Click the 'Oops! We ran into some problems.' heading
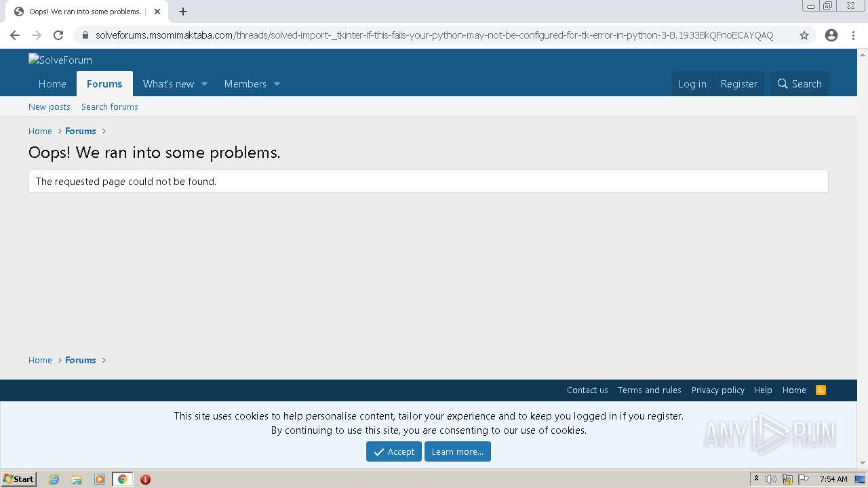This screenshot has height=488, width=868. [x=155, y=152]
